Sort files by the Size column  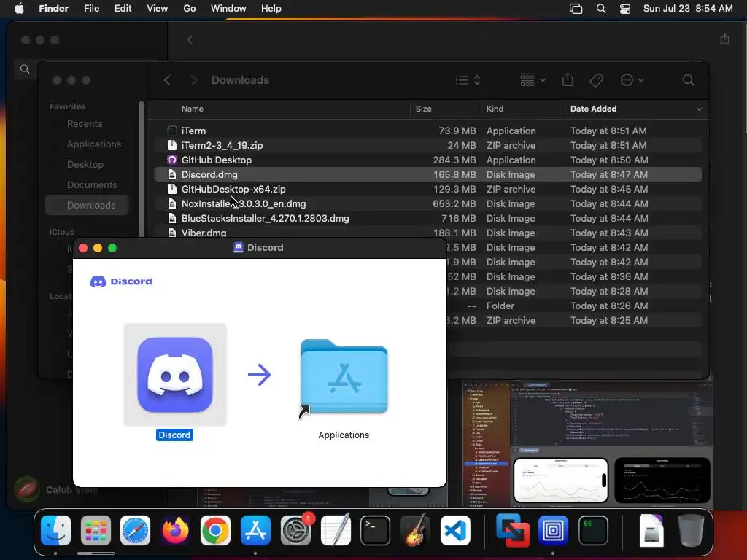coord(424,109)
